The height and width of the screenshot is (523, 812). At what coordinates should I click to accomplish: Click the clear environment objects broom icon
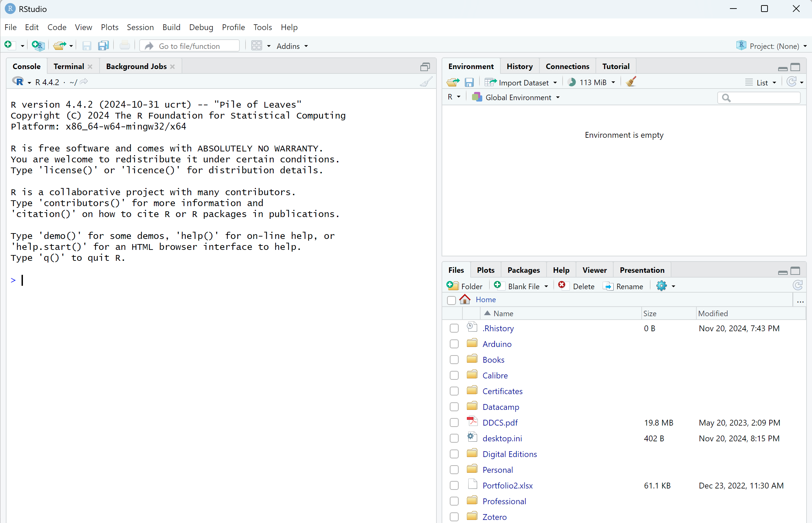[631, 82]
